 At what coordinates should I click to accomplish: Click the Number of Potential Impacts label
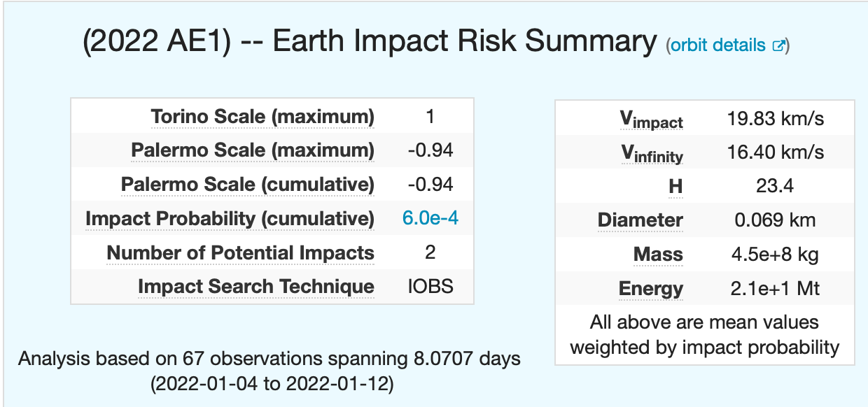pyautogui.click(x=240, y=252)
